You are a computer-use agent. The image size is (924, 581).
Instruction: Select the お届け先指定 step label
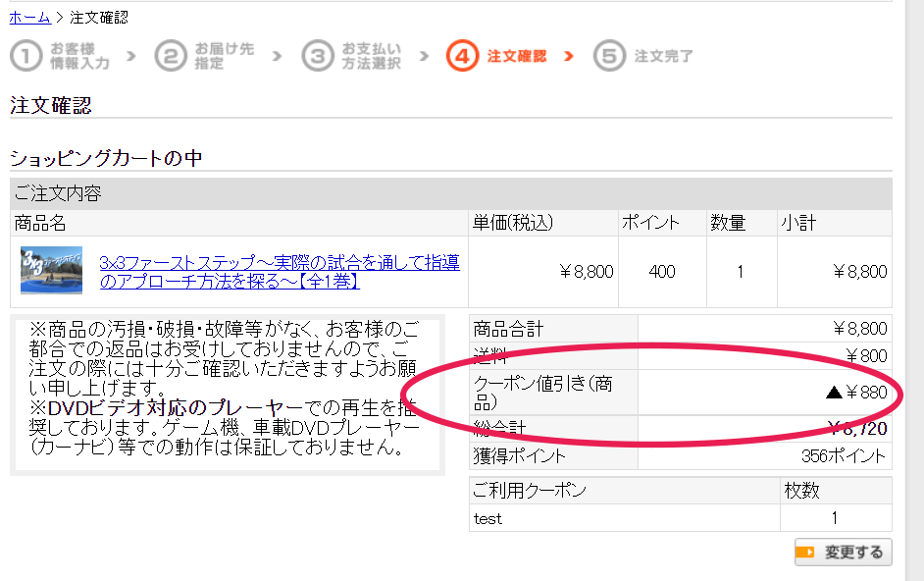click(x=223, y=56)
